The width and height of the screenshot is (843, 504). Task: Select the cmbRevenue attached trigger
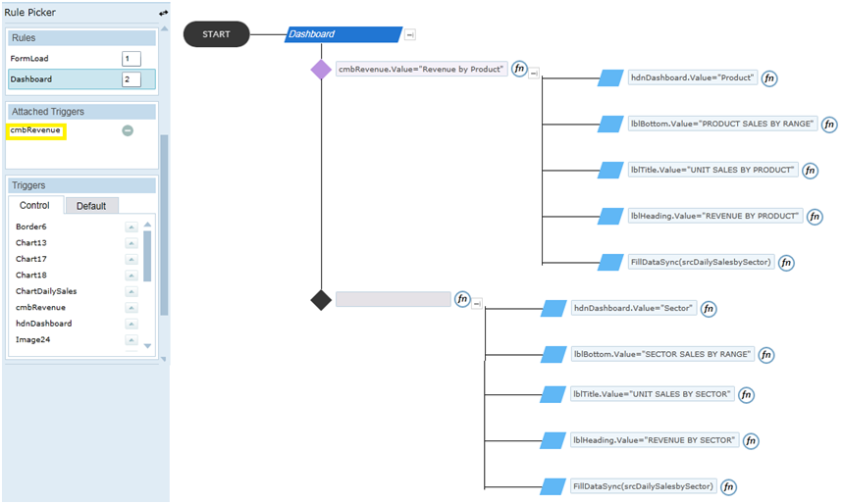[35, 130]
